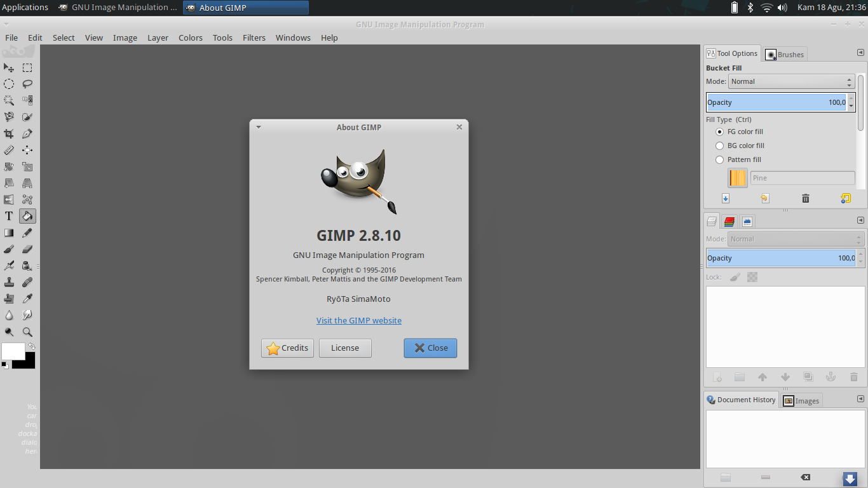Open the Windows menu
868x488 pixels.
coord(293,37)
